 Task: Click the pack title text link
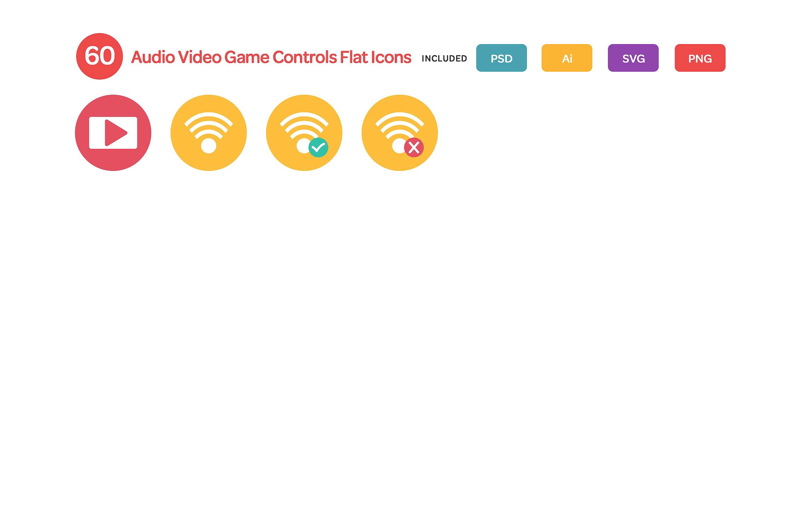(x=270, y=57)
